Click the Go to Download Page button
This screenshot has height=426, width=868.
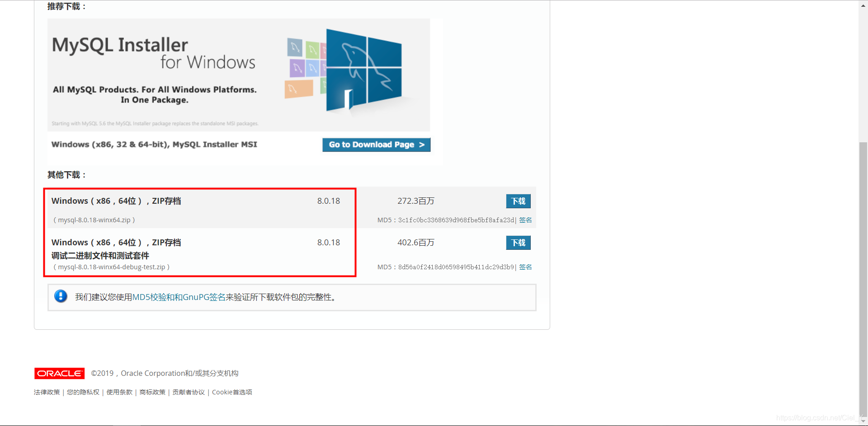click(x=376, y=145)
